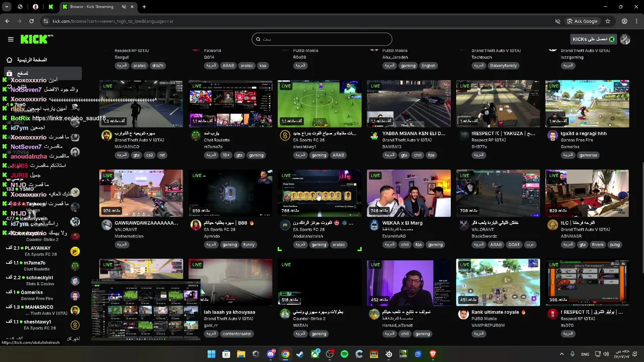644x362 pixels.
Task: Expand hidden system tray icons
Action: 561,354
